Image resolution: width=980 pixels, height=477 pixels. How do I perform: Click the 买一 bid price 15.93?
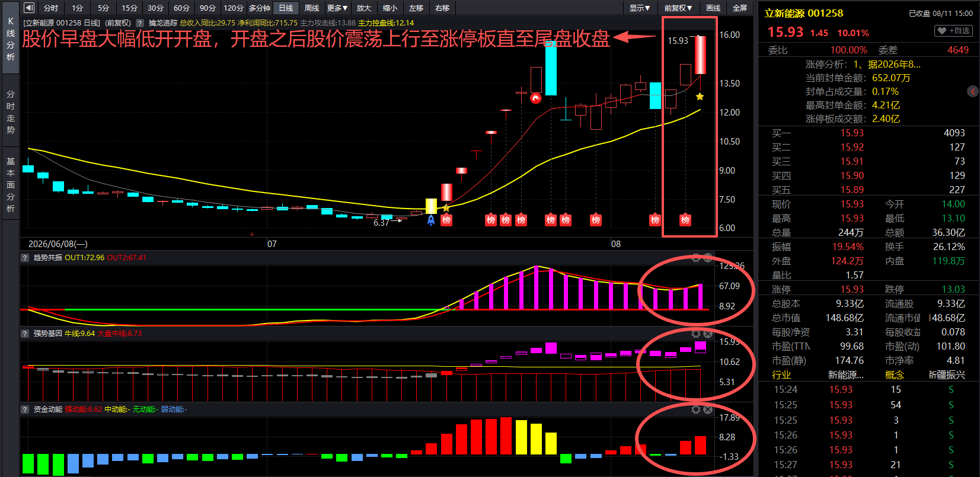click(852, 133)
